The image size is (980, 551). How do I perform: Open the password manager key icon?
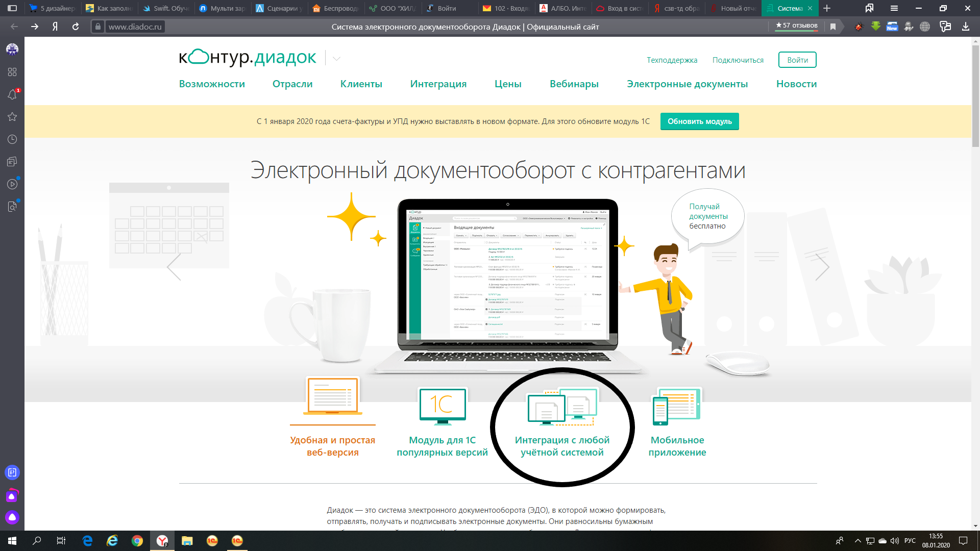tap(945, 27)
